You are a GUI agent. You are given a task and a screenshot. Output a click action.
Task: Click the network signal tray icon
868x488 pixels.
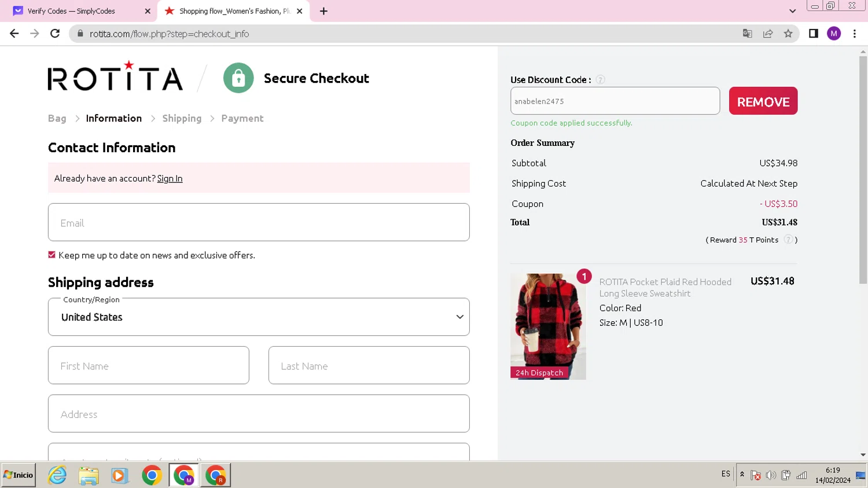pos(801,475)
